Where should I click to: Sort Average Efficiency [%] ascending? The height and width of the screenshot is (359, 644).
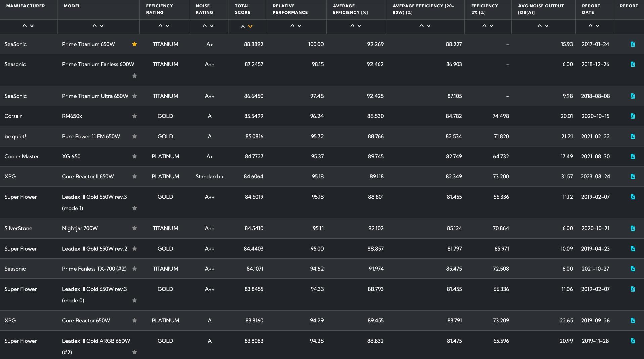352,26
